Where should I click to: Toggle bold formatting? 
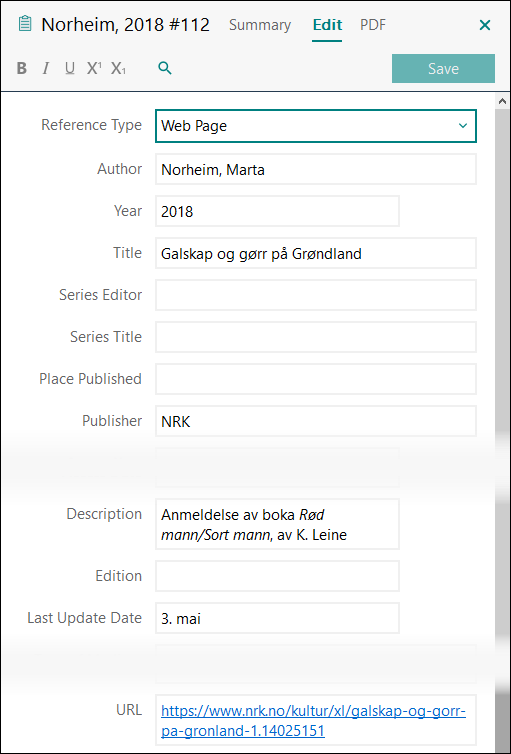coord(22,68)
